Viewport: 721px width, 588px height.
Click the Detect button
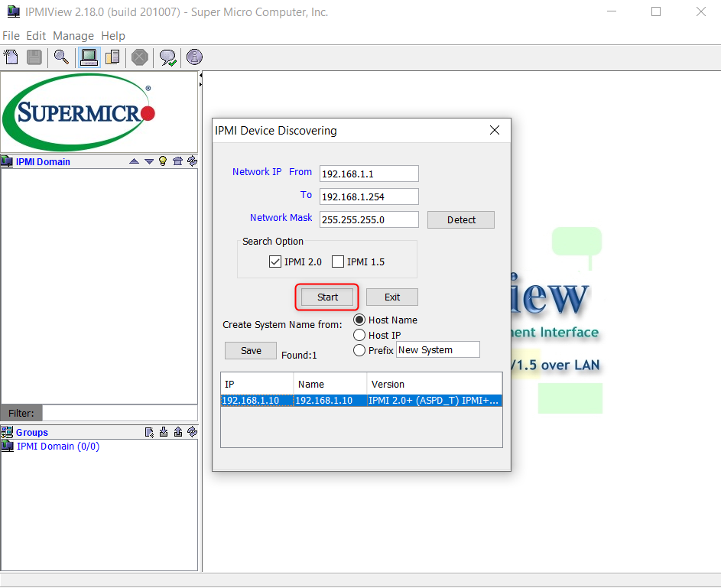tap(461, 220)
